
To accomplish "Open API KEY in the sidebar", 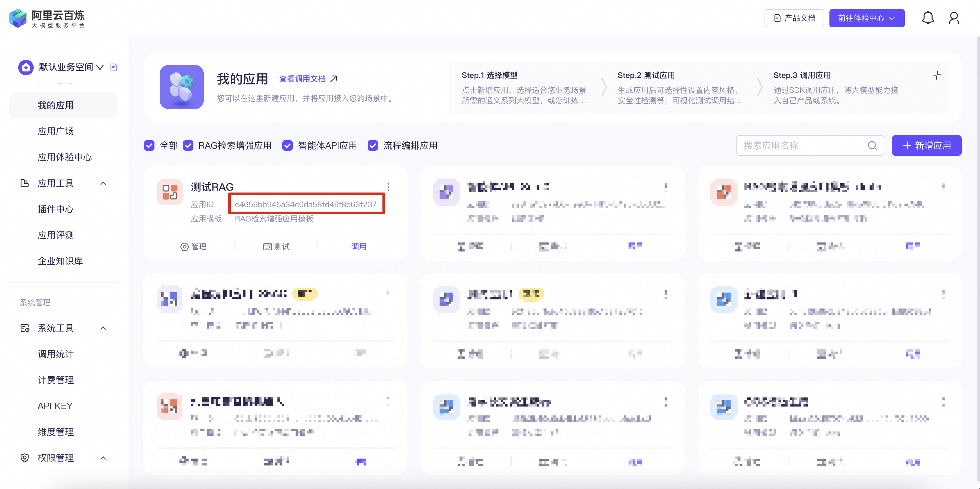I will [55, 406].
